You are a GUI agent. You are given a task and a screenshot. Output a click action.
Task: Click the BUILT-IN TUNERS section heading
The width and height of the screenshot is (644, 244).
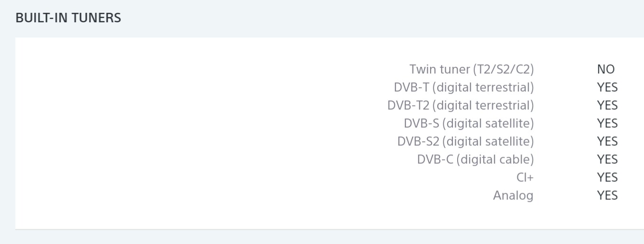pos(68,18)
